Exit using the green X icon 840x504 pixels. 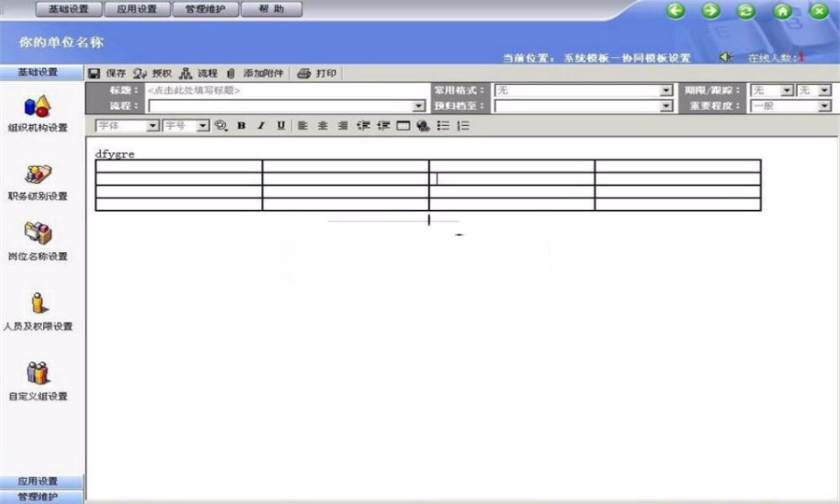[x=819, y=10]
